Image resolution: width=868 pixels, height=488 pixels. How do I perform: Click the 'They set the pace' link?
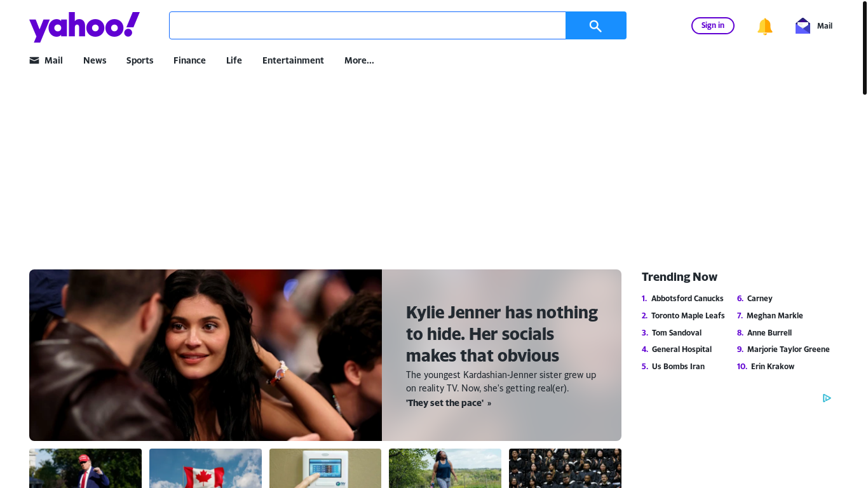pyautogui.click(x=449, y=403)
